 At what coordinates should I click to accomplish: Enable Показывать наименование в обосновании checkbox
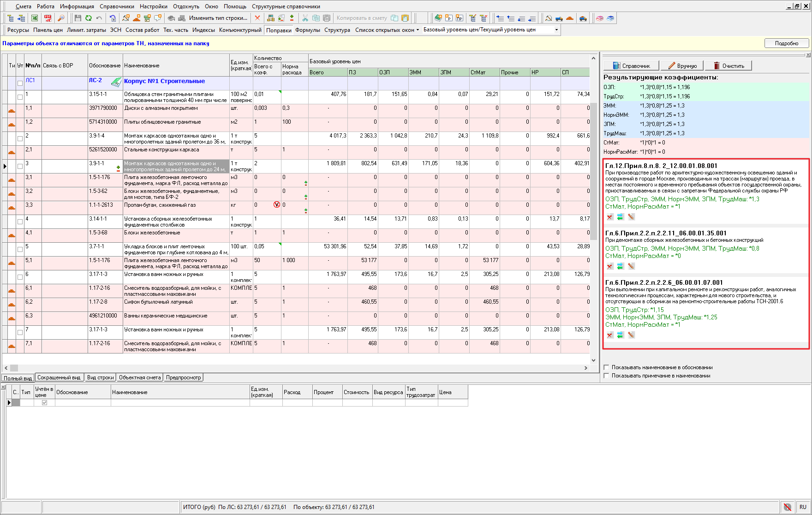click(x=606, y=367)
